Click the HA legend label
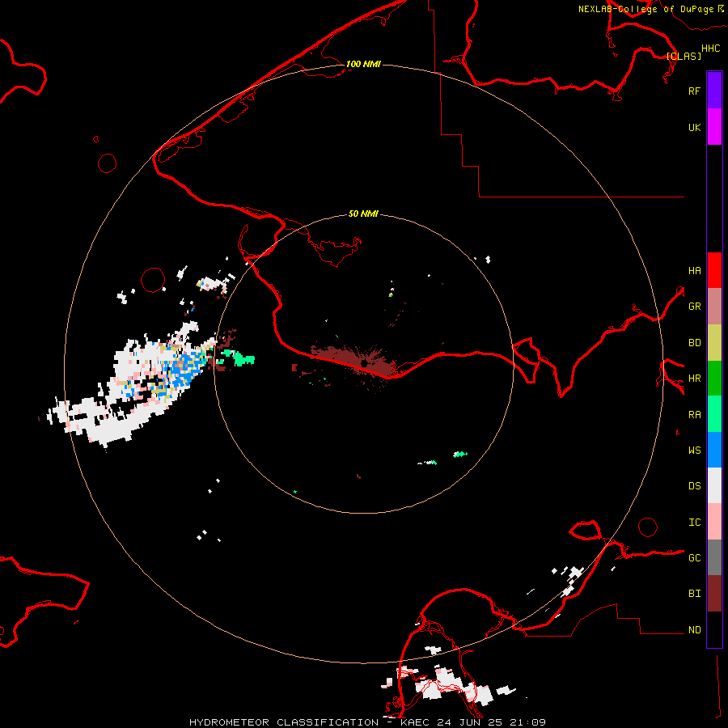728x728 pixels. coord(694,271)
